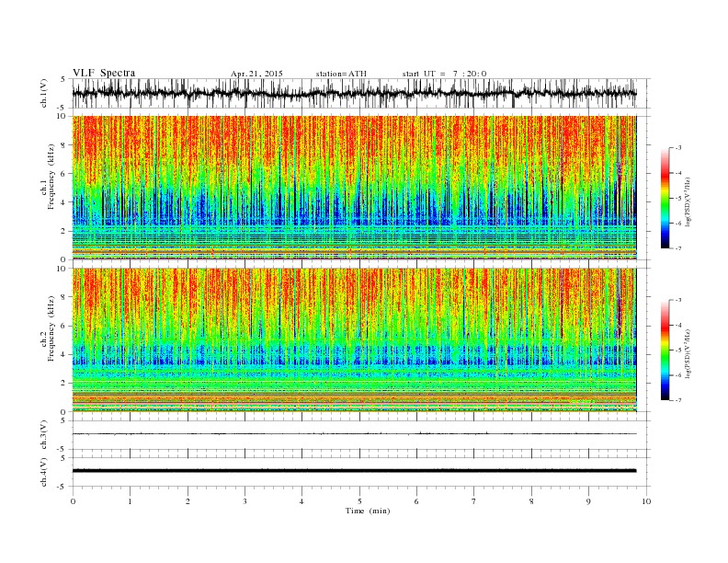This screenshot has width=728, height=563.
Task: Click the 'Time (min)' x-axis title
Action: (368, 511)
